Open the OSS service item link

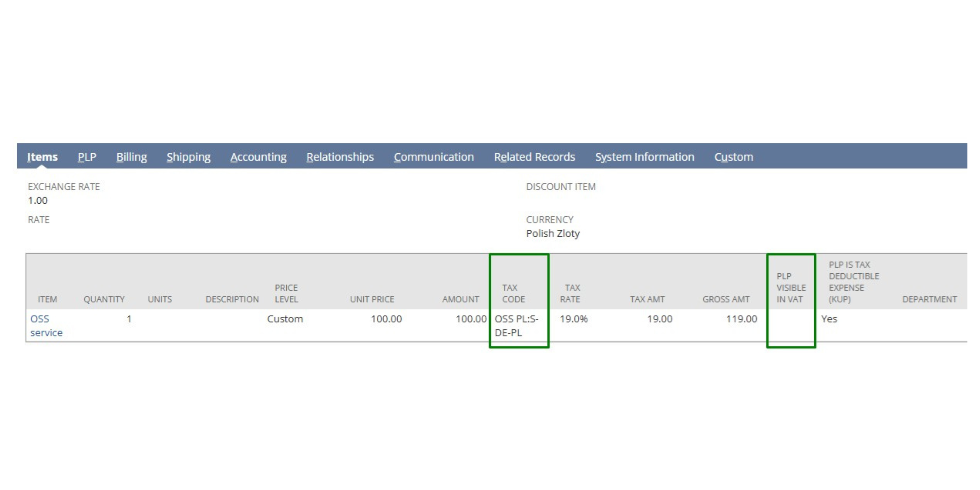[46, 326]
